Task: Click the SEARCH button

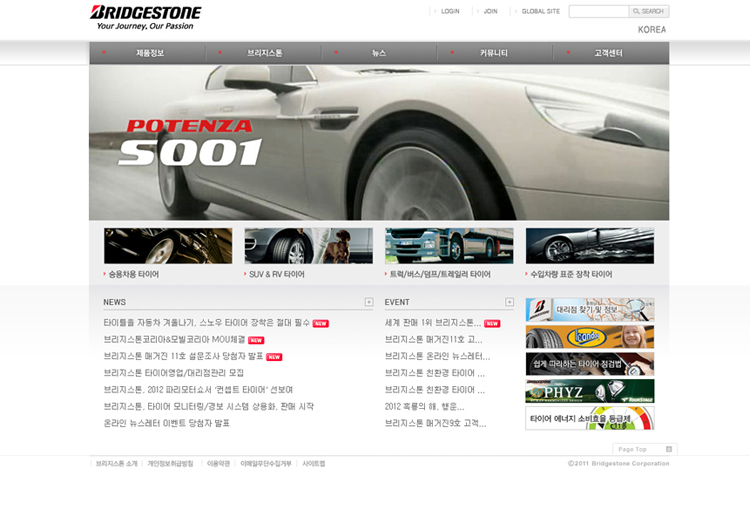Action: 649,11
